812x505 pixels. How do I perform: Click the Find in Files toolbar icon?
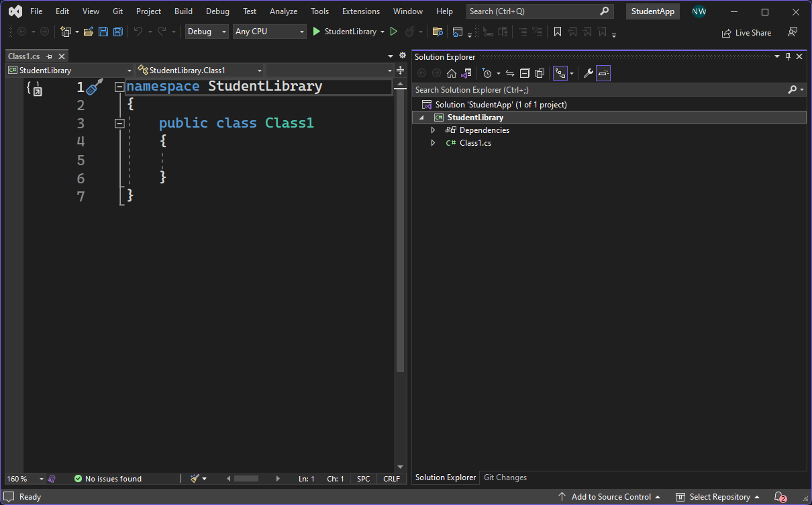438,32
